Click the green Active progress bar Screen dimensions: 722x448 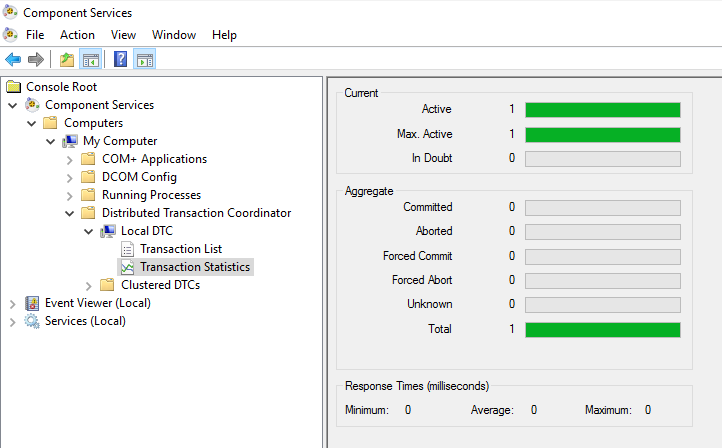point(603,110)
